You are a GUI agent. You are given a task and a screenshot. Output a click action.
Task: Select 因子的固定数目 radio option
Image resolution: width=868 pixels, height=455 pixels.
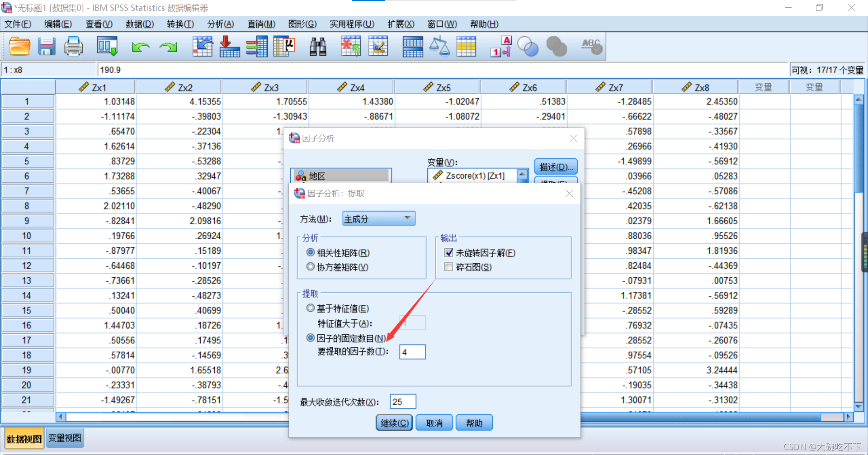pos(311,338)
